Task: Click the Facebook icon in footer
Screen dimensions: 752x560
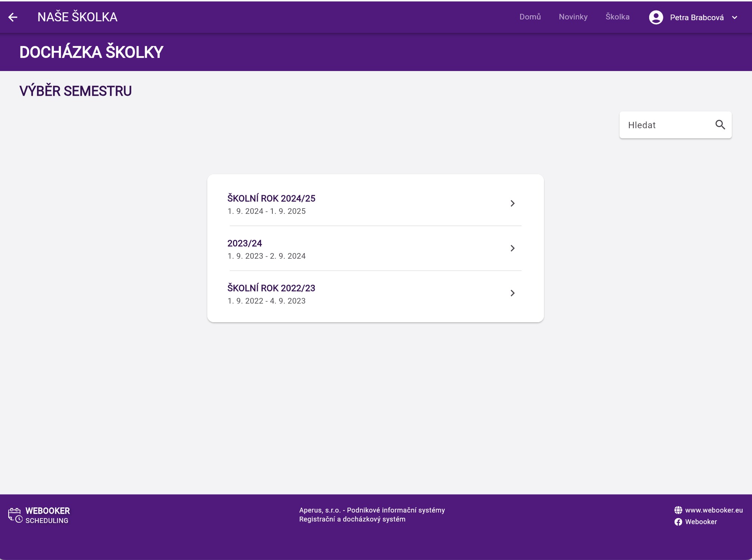Action: click(678, 522)
